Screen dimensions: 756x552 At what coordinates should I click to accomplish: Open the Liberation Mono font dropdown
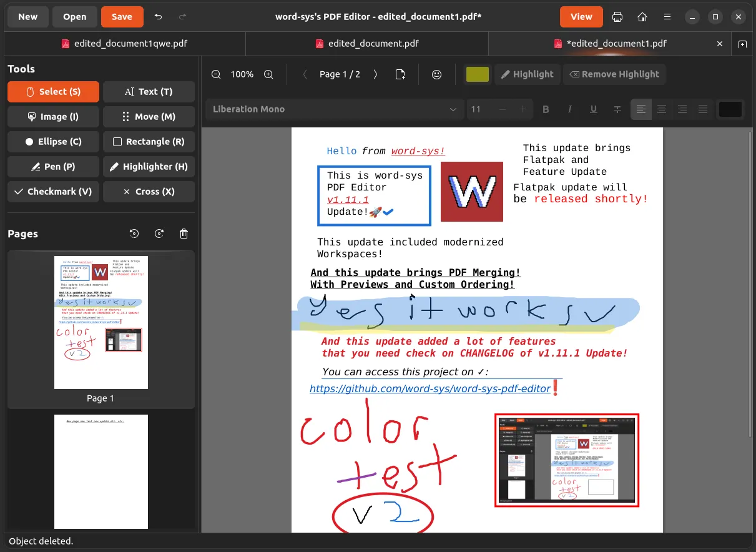point(334,109)
